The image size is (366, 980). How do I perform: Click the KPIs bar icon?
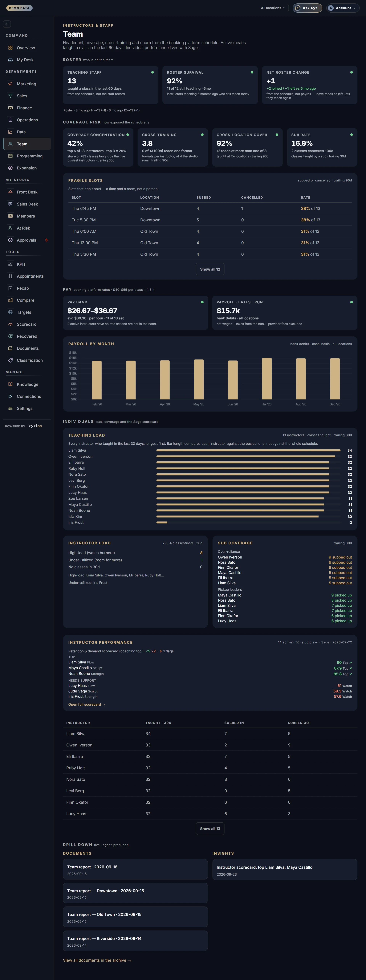click(10, 264)
